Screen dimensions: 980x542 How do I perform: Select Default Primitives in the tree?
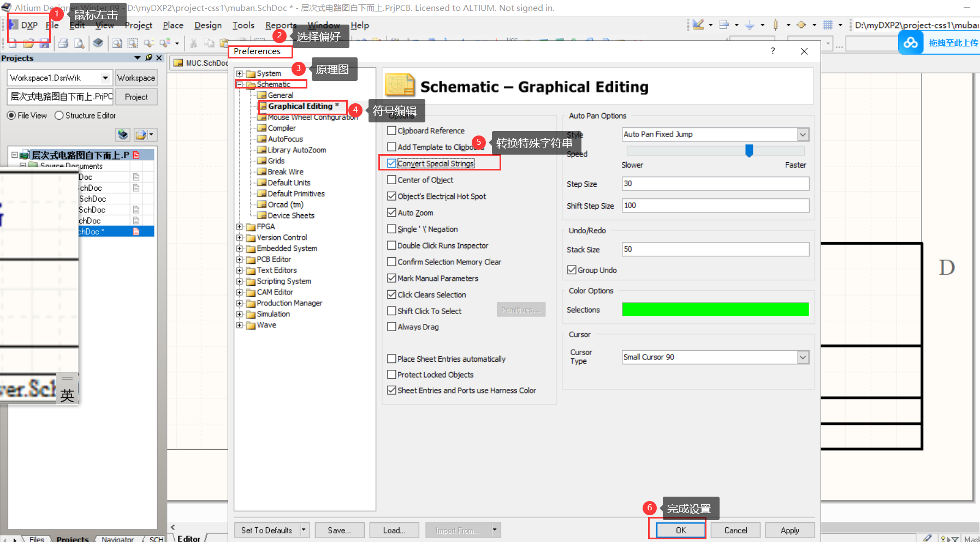point(296,193)
